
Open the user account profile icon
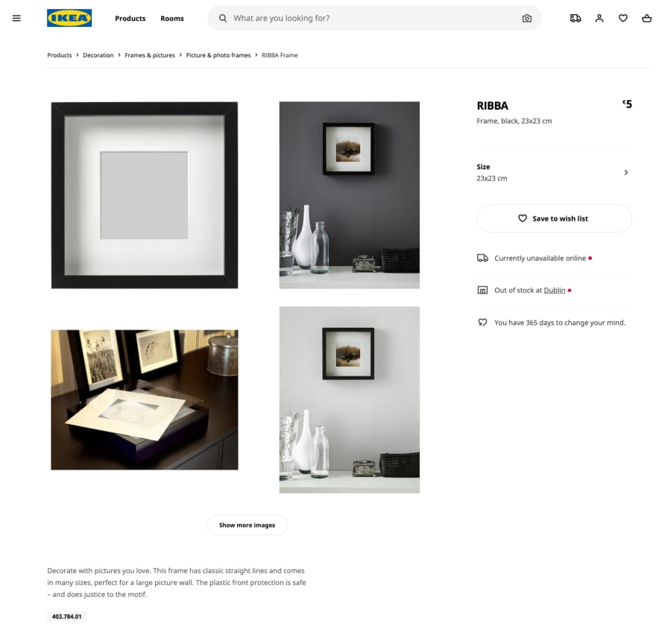[x=599, y=18]
